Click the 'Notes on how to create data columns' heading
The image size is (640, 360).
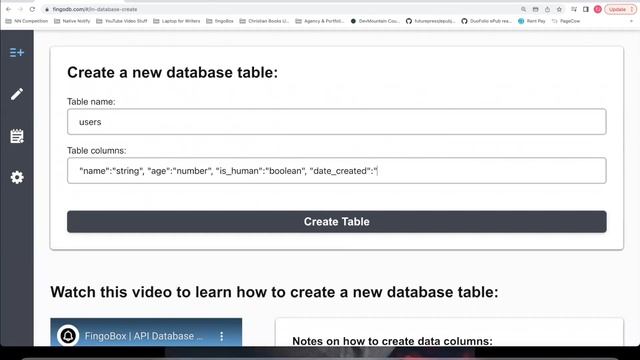(392, 341)
